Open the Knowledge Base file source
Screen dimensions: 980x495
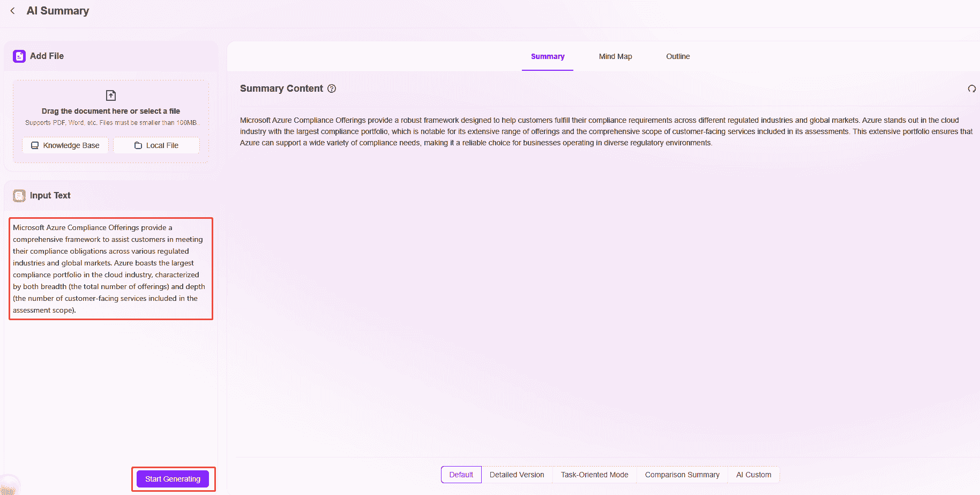[x=65, y=145]
